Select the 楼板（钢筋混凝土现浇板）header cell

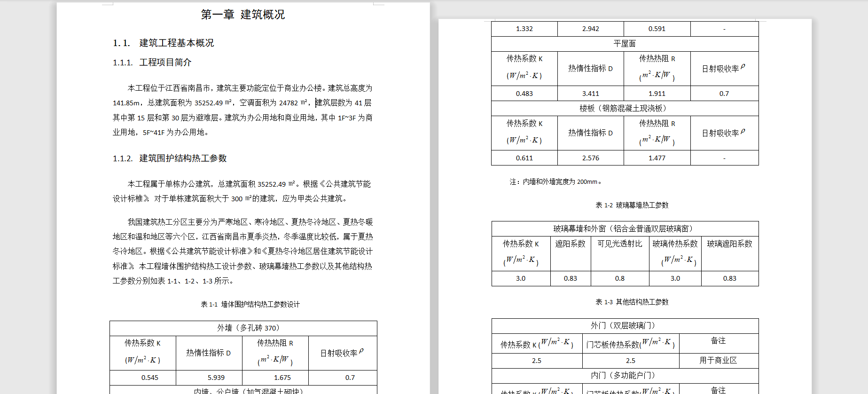tap(625, 109)
